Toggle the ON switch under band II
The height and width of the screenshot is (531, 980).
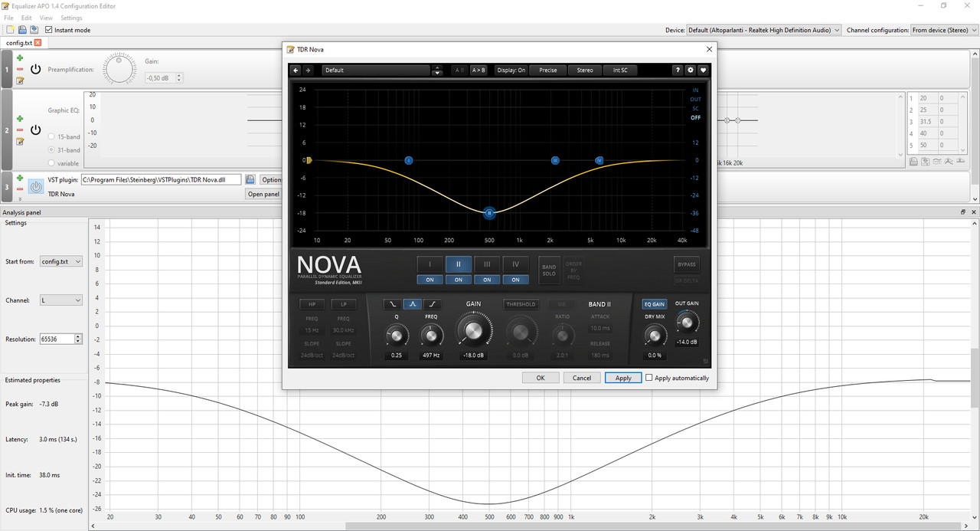point(458,280)
